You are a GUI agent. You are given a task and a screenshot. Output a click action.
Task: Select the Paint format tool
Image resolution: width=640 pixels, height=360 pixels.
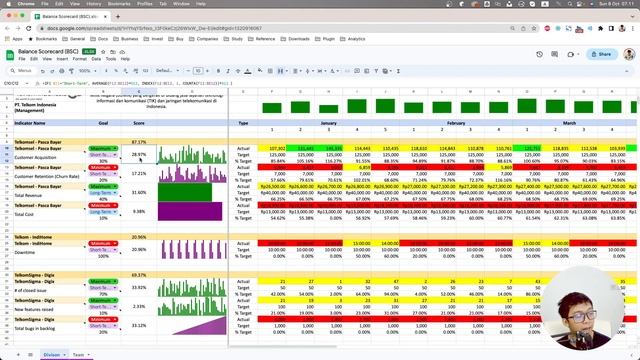pos(71,71)
